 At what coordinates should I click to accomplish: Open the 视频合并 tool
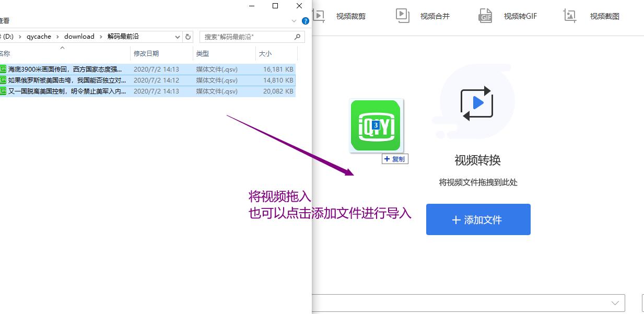click(x=423, y=16)
